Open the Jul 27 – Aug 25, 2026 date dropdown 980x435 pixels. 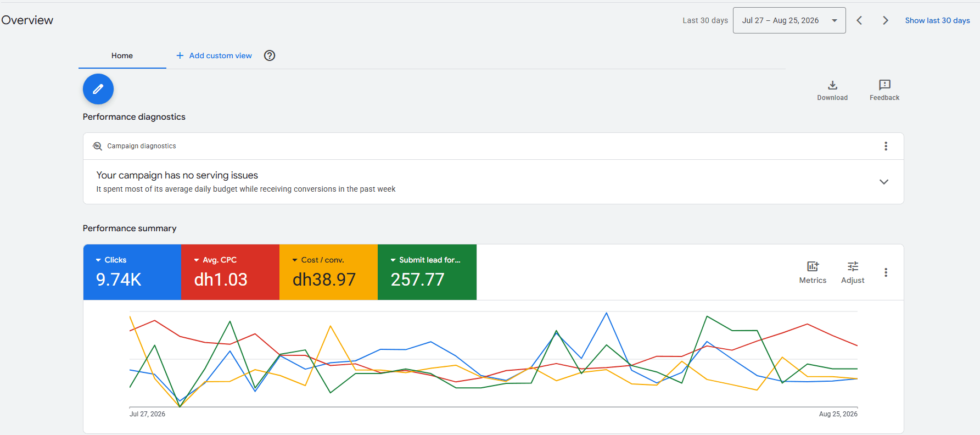point(789,20)
